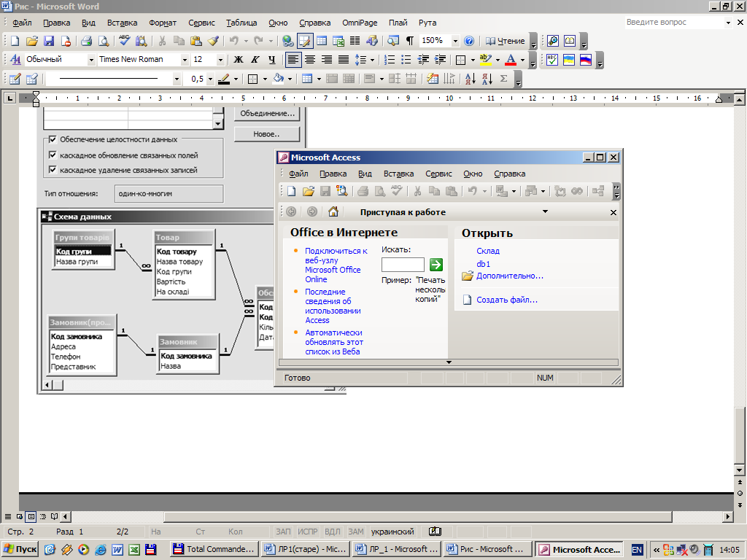Paste from clipboard in Word
The height and width of the screenshot is (560, 747).
(196, 41)
